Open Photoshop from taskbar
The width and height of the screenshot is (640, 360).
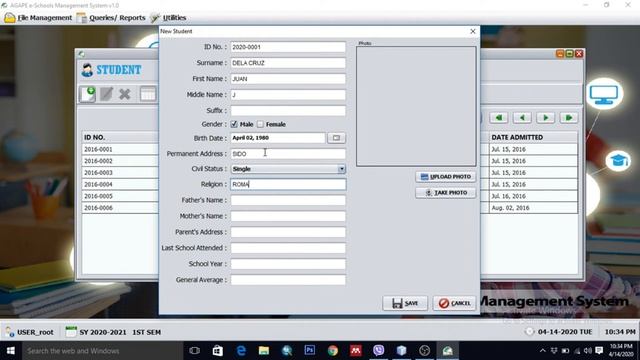coord(310,351)
